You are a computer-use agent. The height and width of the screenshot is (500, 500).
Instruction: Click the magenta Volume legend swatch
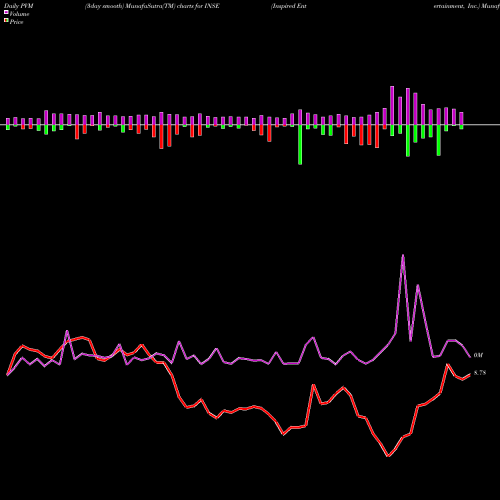6,13
